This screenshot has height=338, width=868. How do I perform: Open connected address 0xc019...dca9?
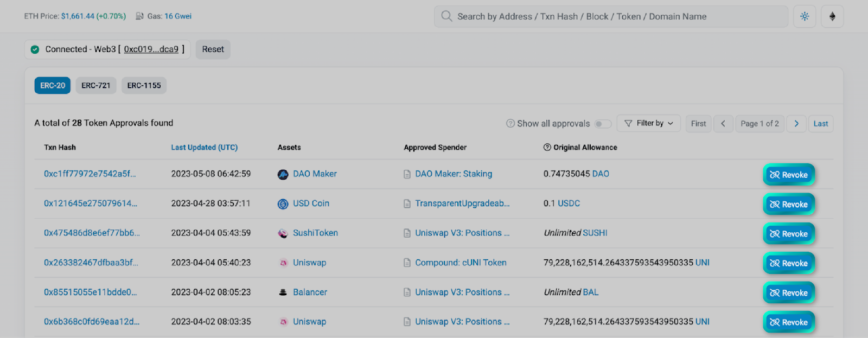[x=151, y=49]
